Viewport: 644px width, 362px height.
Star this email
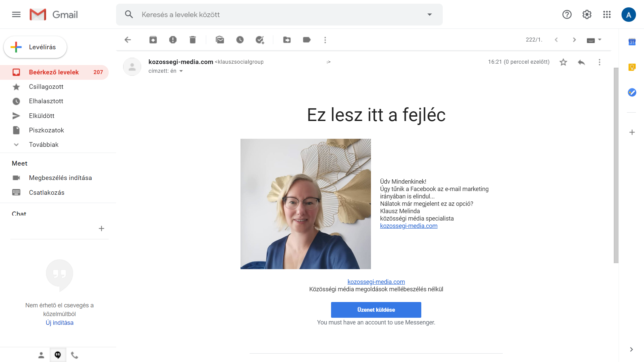(x=563, y=62)
